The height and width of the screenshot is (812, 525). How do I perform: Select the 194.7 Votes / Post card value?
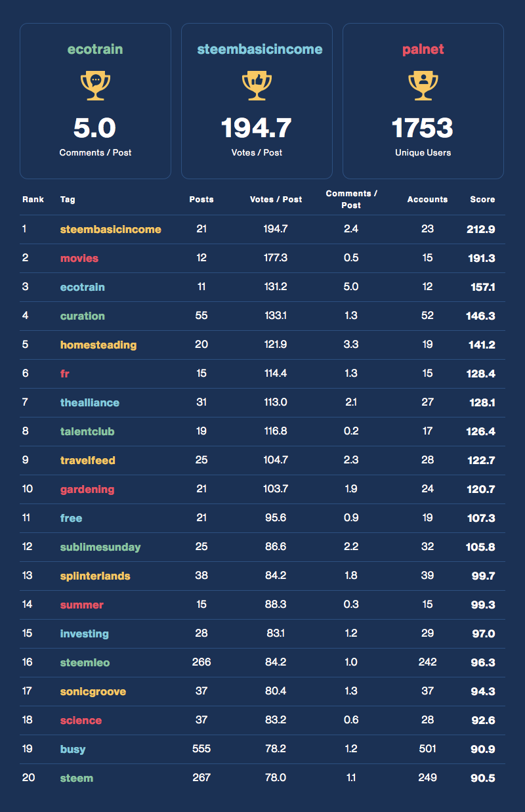click(257, 128)
